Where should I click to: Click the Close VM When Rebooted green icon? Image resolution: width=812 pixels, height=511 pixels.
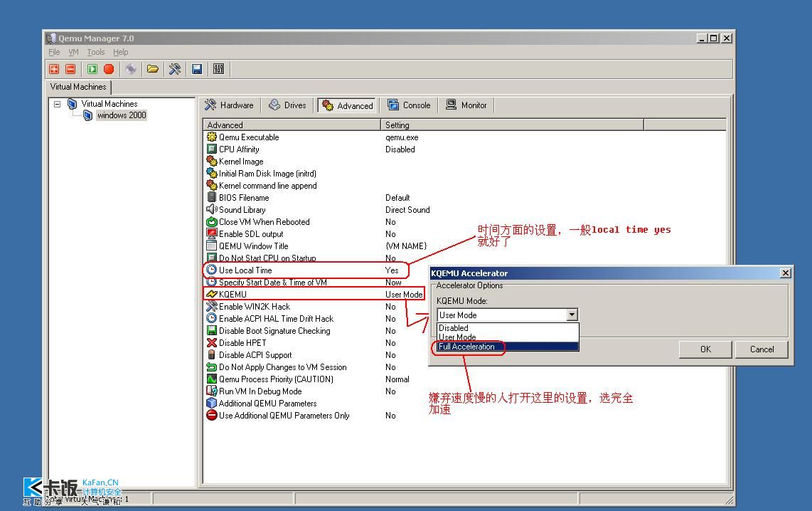(x=212, y=222)
